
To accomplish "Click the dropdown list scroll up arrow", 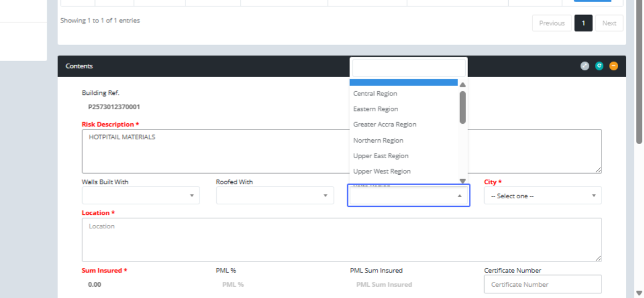I will click(x=463, y=85).
